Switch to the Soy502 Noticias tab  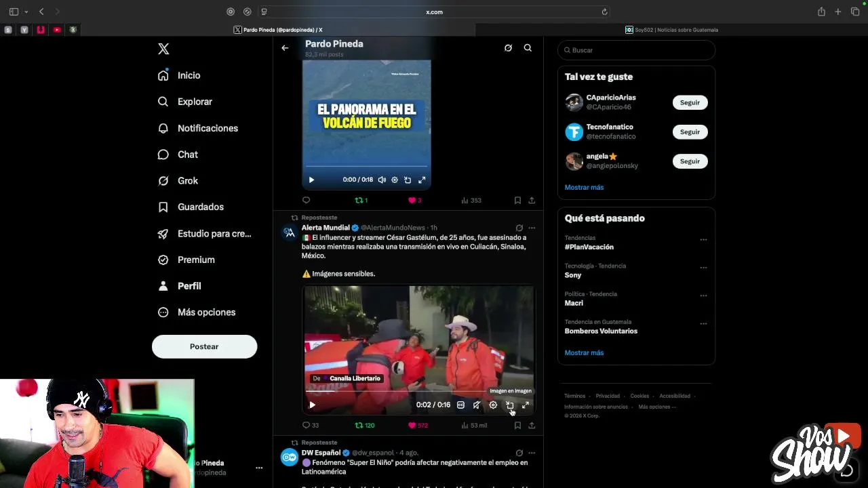pyautogui.click(x=671, y=30)
